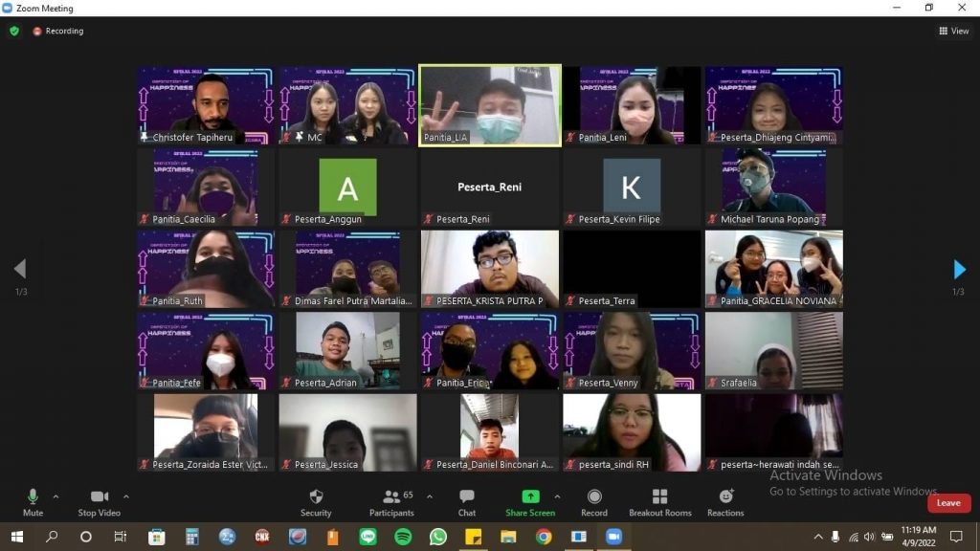
Task: Select the Panitia_Leni video tile
Action: point(632,105)
